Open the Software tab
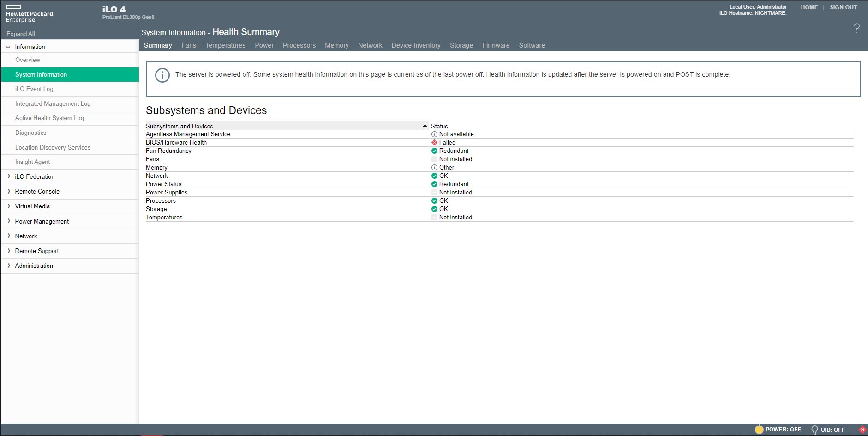The height and width of the screenshot is (436, 868). pos(532,45)
